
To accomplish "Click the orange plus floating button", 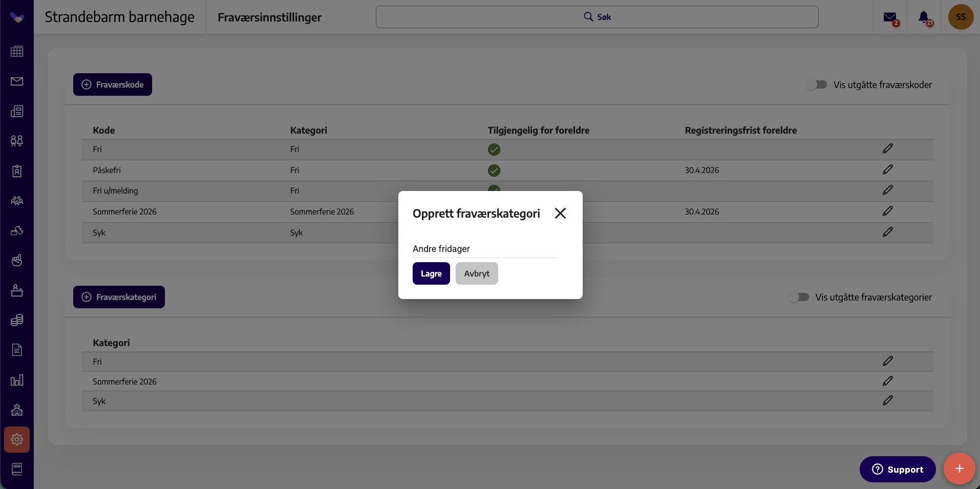I will click(959, 469).
